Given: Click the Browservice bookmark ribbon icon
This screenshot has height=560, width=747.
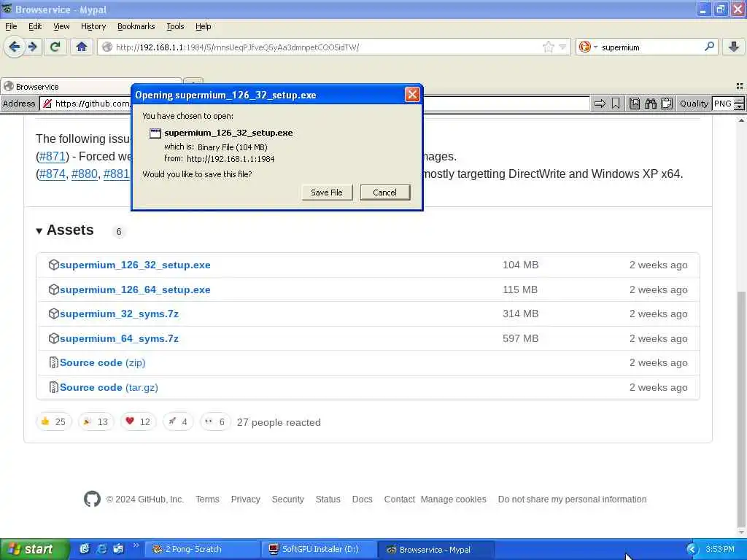Looking at the screenshot, I should click(x=616, y=104).
